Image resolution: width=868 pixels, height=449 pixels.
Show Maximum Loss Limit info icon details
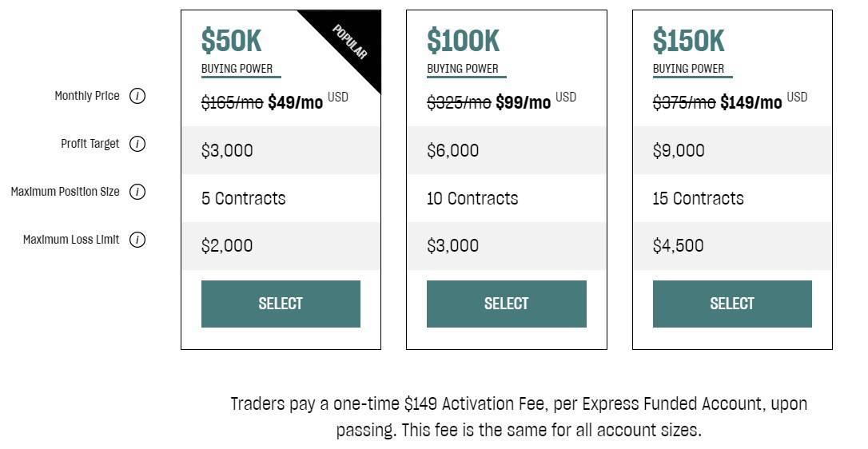pyautogui.click(x=137, y=240)
